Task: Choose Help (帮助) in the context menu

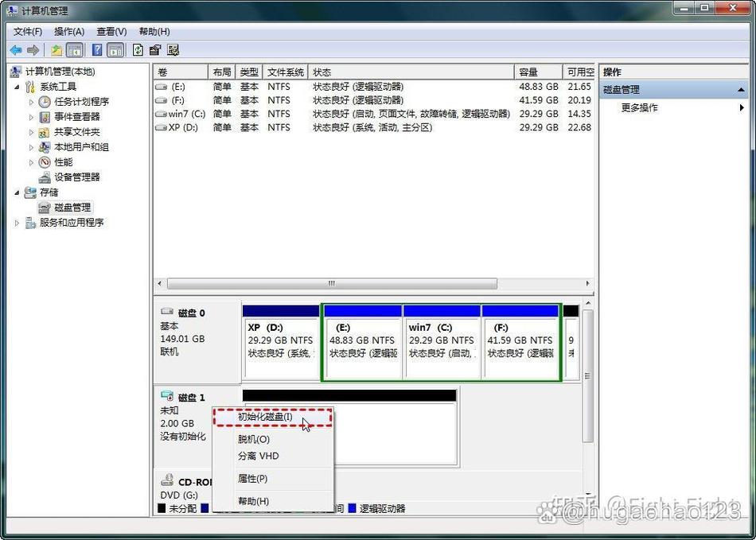Action: pos(273,501)
